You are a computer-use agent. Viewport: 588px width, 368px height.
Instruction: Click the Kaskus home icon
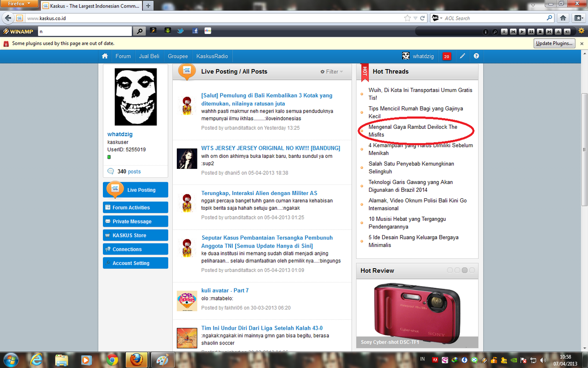[105, 56]
